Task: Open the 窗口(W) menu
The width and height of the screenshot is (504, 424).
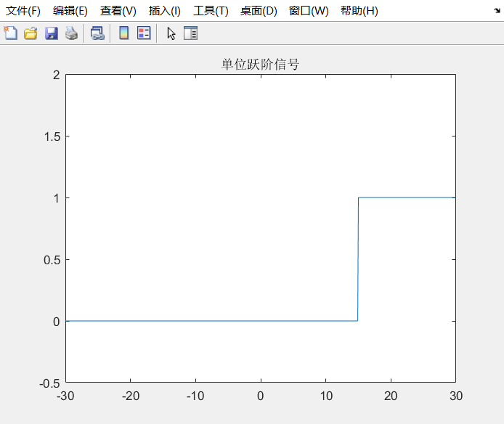Action: click(309, 11)
